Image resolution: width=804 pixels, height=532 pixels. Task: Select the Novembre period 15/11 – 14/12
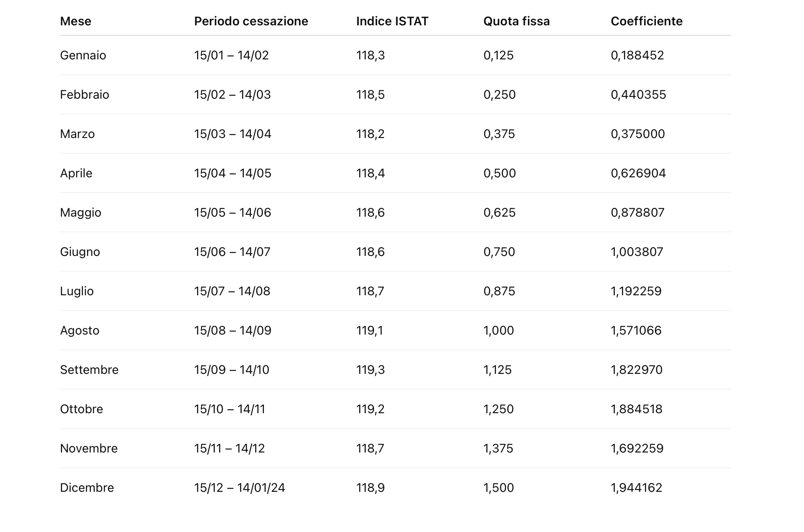click(229, 449)
